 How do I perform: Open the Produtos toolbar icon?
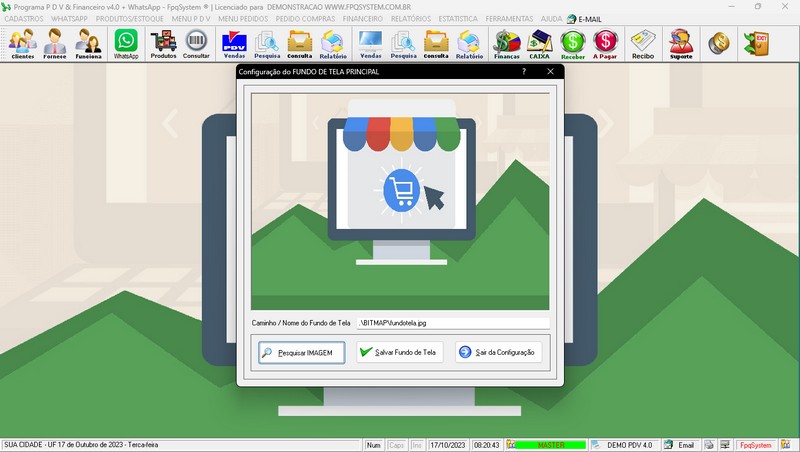pos(163,44)
